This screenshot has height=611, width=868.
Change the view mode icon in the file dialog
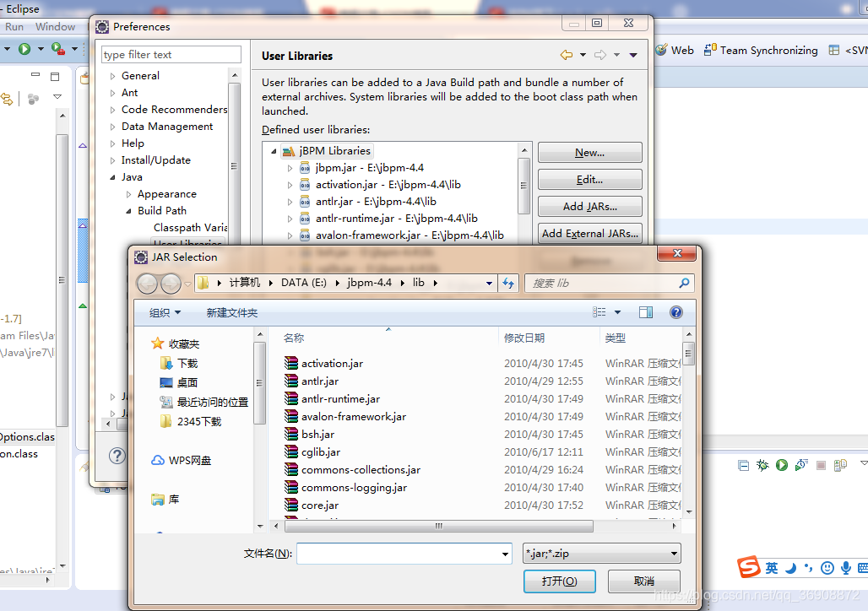(x=599, y=312)
